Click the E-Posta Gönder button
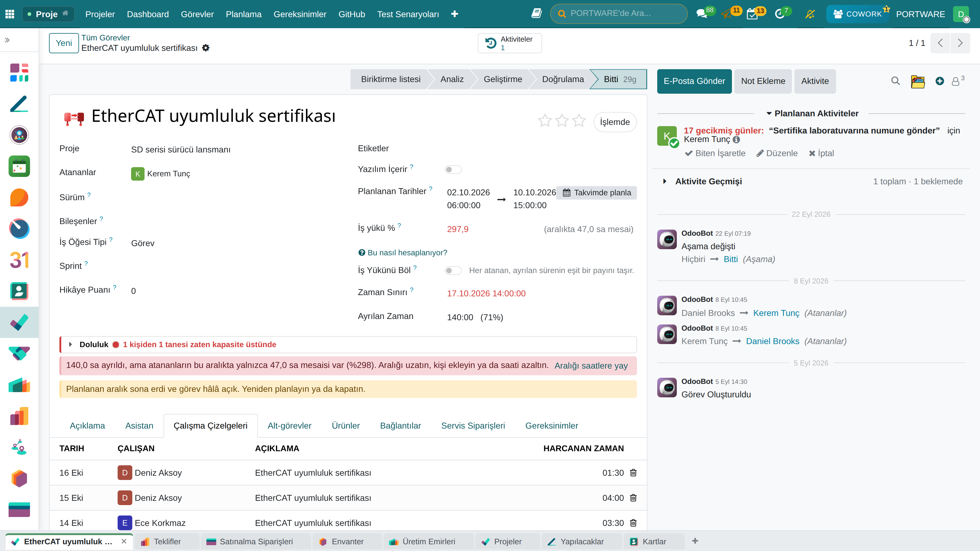The width and height of the screenshot is (980, 551). (x=694, y=81)
